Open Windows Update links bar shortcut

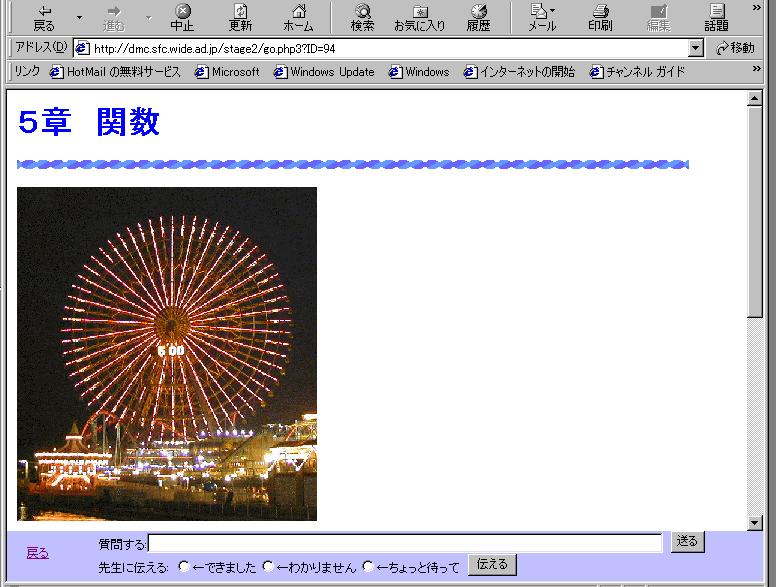[x=325, y=72]
